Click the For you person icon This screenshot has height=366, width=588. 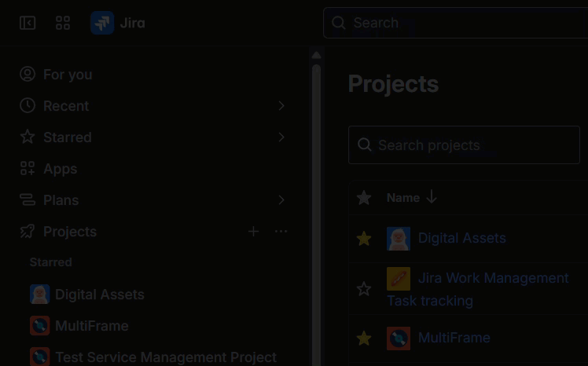point(28,74)
